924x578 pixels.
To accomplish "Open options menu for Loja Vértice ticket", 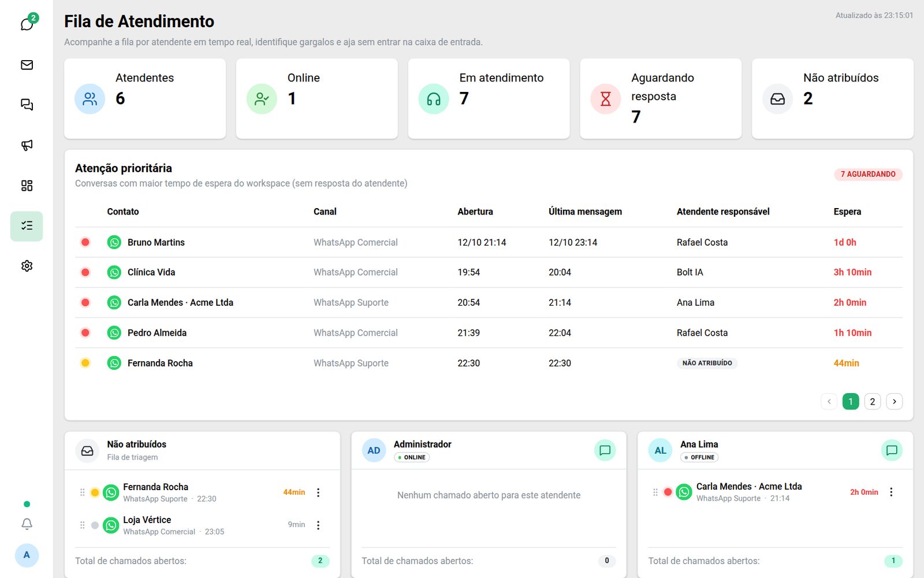I will point(318,525).
